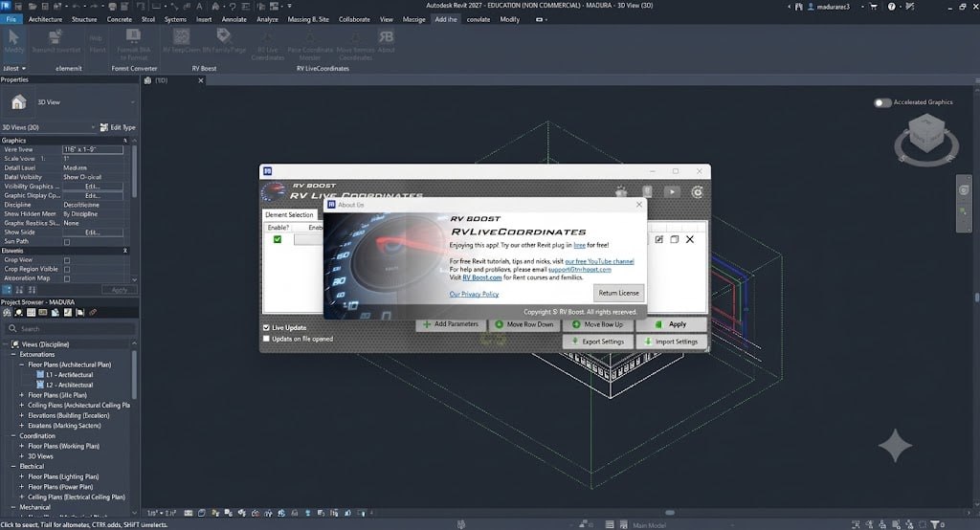Switch to the Collaborate ribbon tab
The height and width of the screenshot is (530, 980).
[x=354, y=19]
